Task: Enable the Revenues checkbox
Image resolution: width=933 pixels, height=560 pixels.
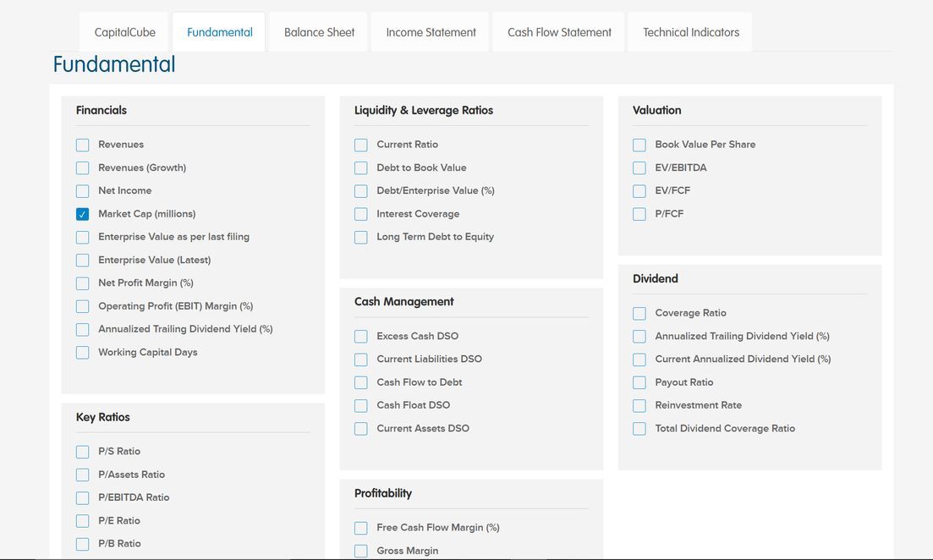Action: (82, 145)
